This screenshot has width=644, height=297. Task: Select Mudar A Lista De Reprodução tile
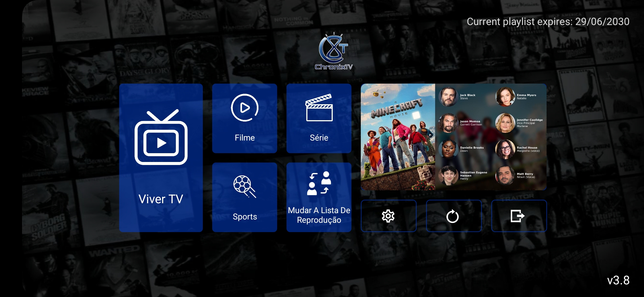tap(319, 197)
